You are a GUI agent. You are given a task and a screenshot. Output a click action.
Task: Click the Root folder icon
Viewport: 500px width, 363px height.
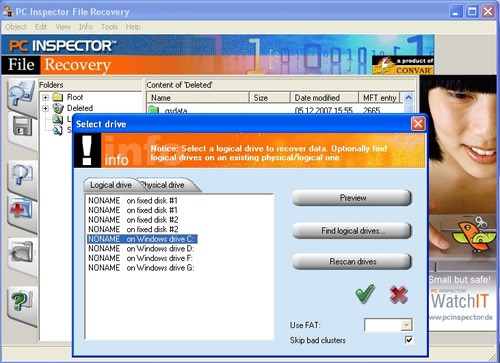point(58,97)
